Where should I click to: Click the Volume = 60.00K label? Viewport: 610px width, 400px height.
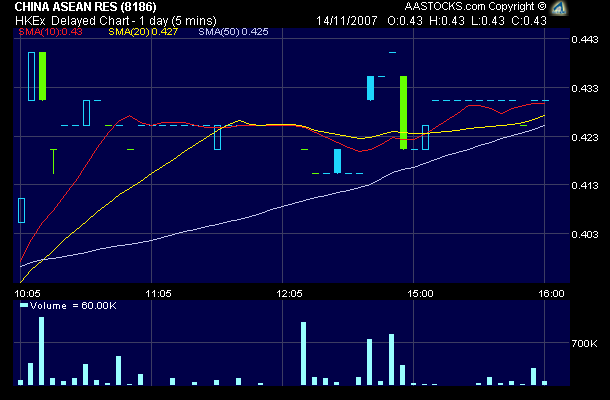(73, 306)
